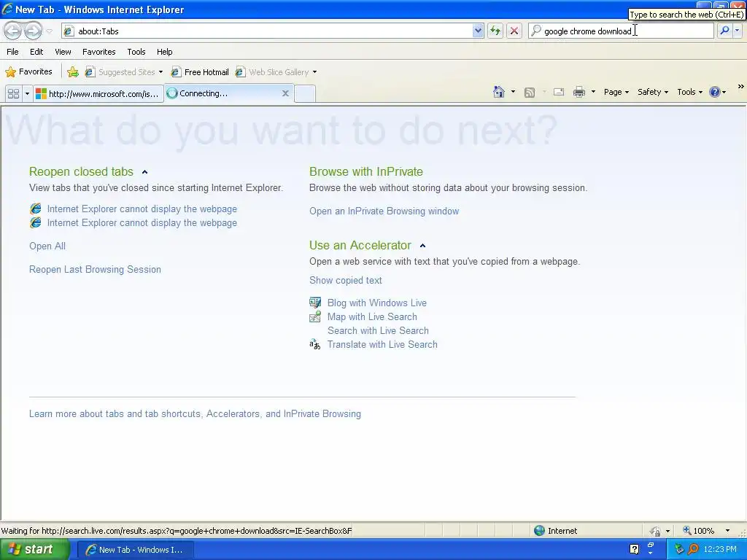
Task: Click the Open All link
Action: click(47, 246)
